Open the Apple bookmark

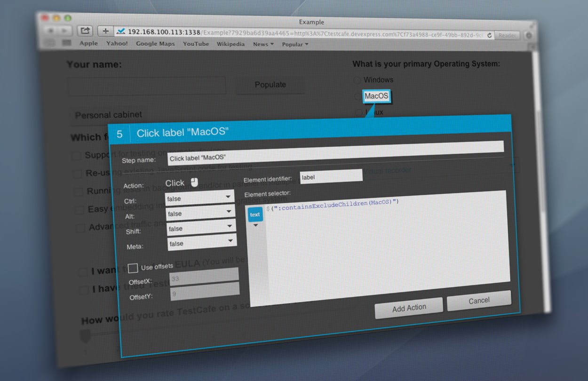[88, 43]
